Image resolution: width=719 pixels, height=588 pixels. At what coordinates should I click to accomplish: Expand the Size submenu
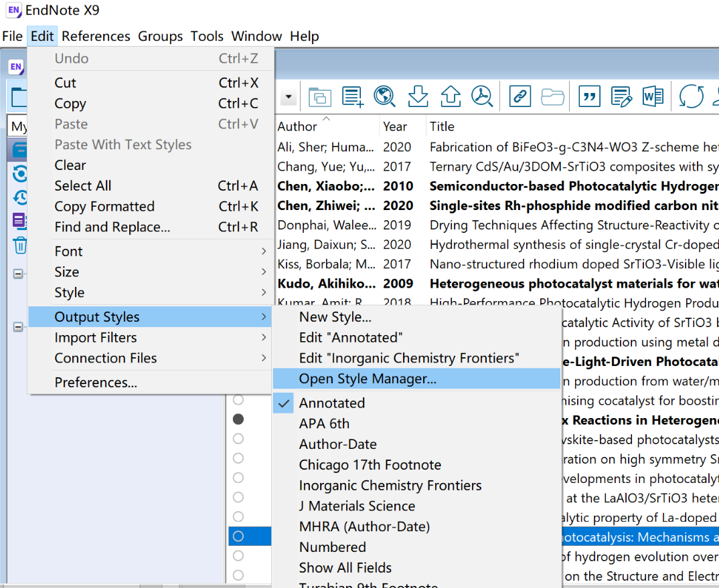click(151, 272)
